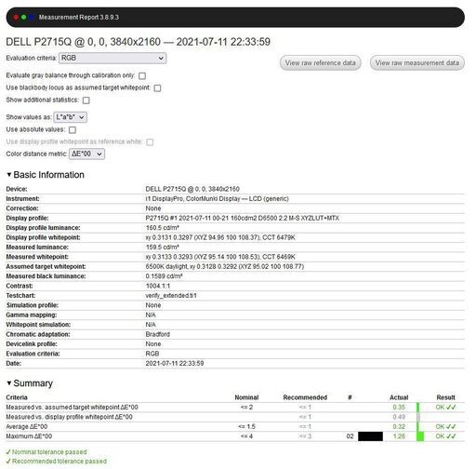The image size is (476, 469).
Task: Click the red dot in title bar
Action: 16,18
